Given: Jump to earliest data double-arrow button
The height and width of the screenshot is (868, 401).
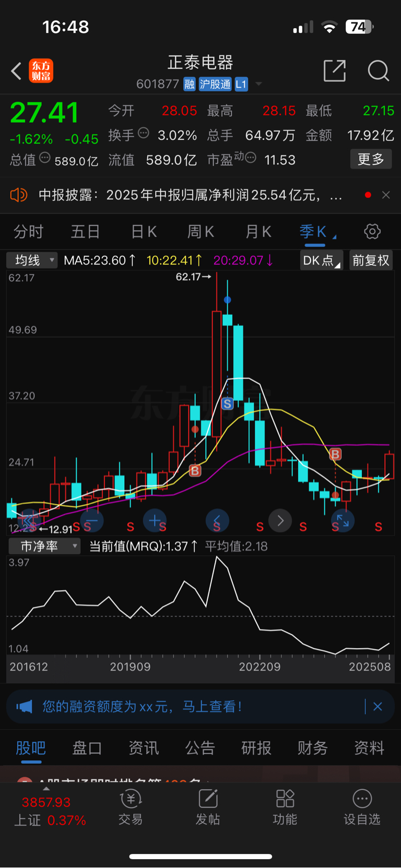Looking at the screenshot, I should click(29, 520).
